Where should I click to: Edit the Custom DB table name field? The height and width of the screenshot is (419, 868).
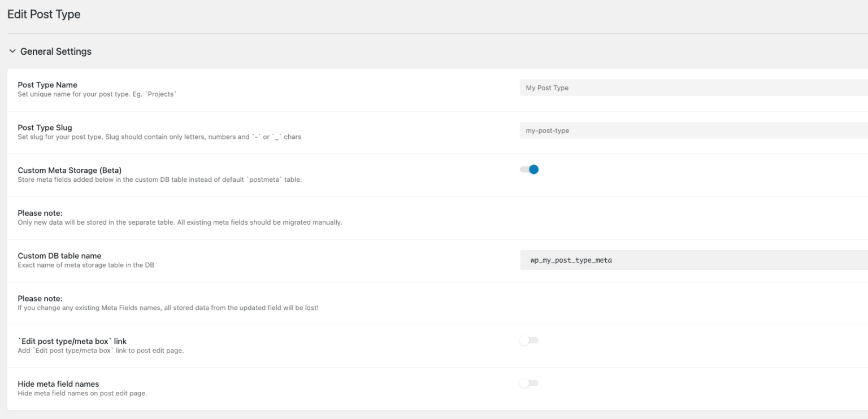(x=694, y=260)
